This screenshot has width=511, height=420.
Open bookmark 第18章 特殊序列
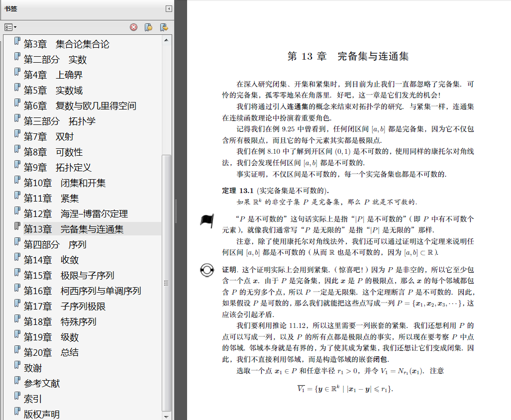click(x=60, y=321)
